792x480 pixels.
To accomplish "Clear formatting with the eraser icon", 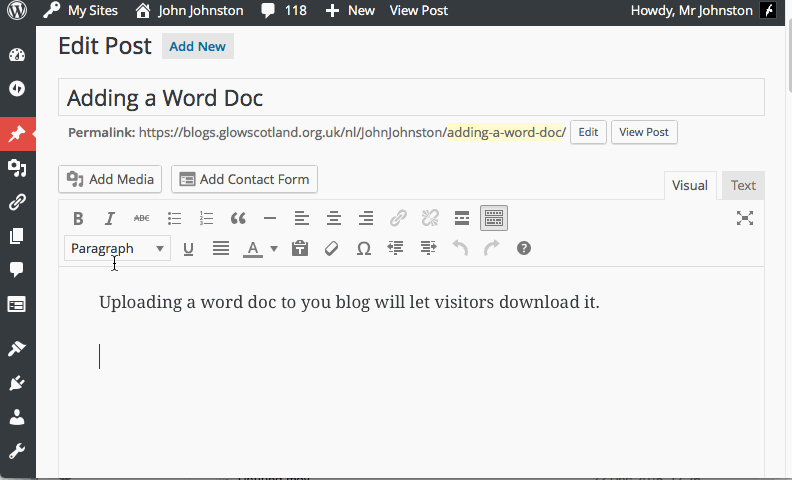I will 331,248.
